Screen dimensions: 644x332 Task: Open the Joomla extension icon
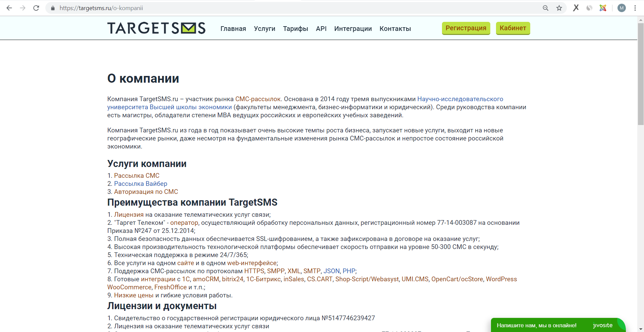(603, 8)
